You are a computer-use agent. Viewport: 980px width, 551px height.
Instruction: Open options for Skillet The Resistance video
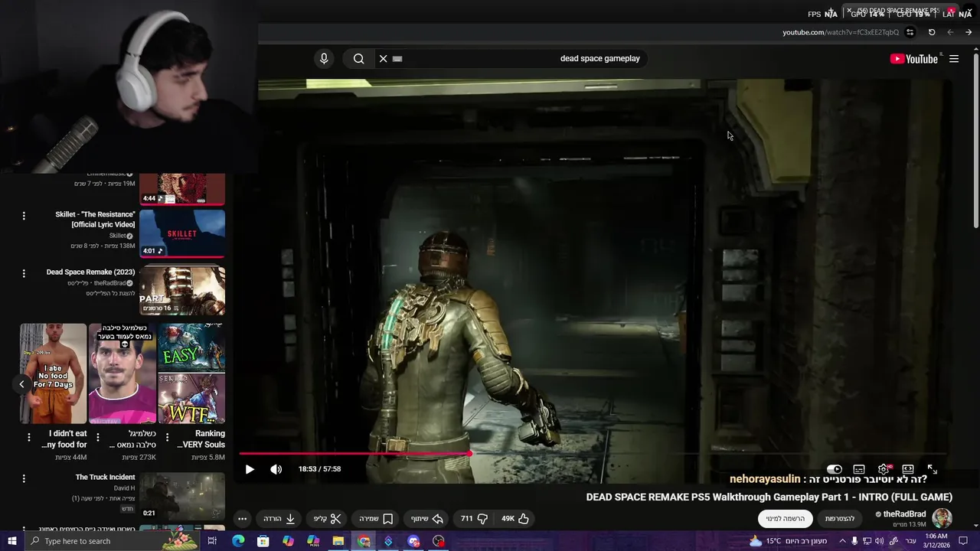pyautogui.click(x=24, y=216)
